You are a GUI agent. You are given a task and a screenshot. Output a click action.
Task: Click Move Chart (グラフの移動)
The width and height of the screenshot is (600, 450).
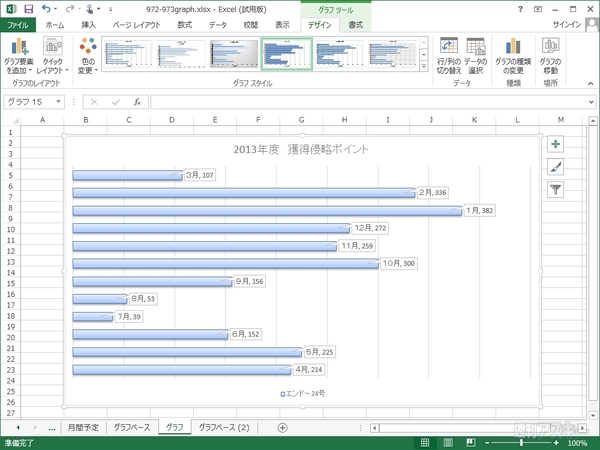(550, 56)
